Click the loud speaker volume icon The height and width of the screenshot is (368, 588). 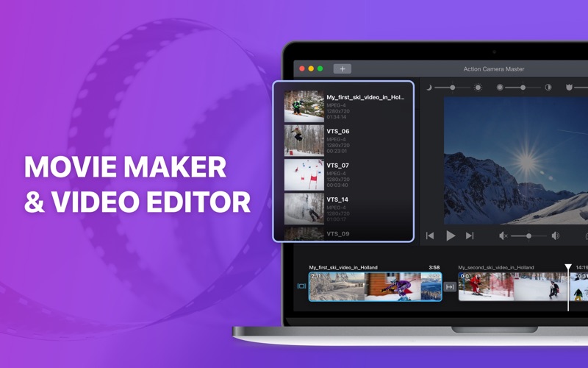556,236
